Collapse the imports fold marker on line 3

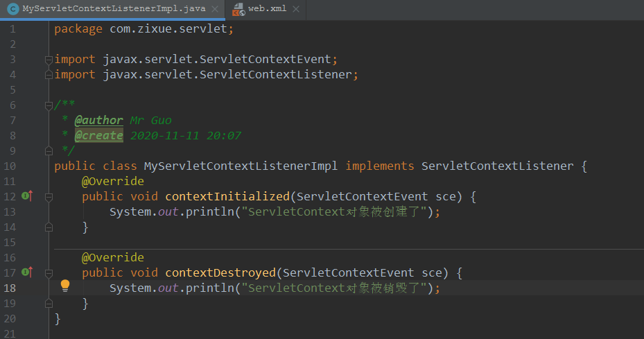click(x=49, y=60)
